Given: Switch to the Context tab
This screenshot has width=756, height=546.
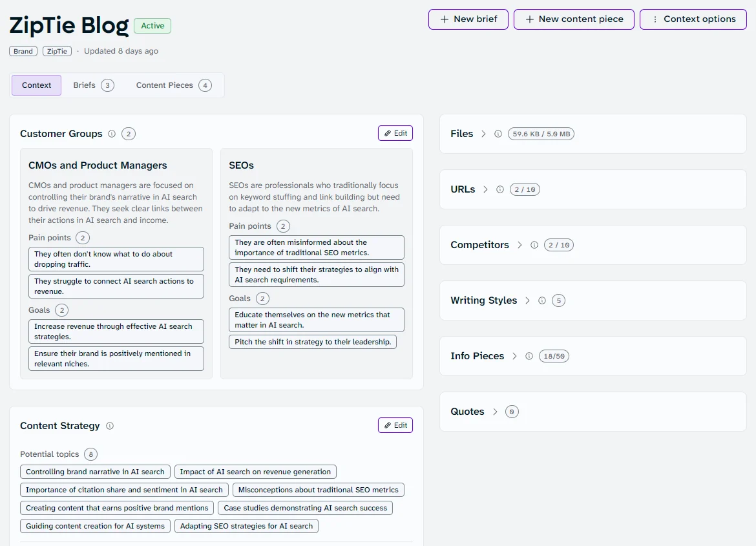Looking at the screenshot, I should [x=37, y=85].
